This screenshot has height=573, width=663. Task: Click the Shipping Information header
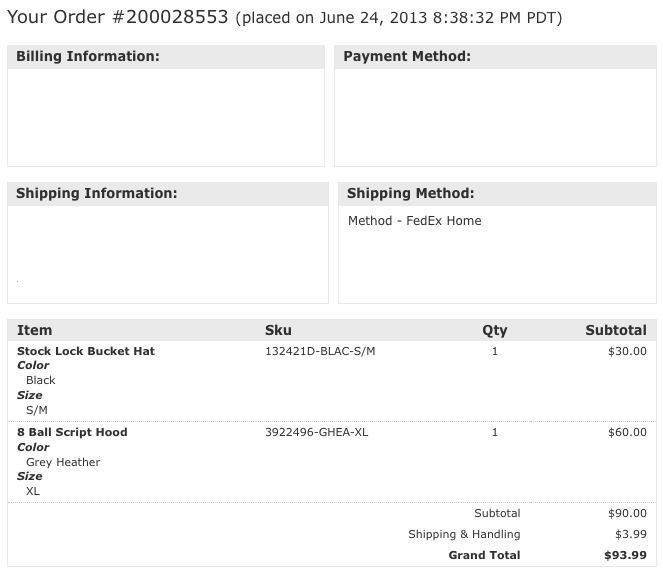96,193
